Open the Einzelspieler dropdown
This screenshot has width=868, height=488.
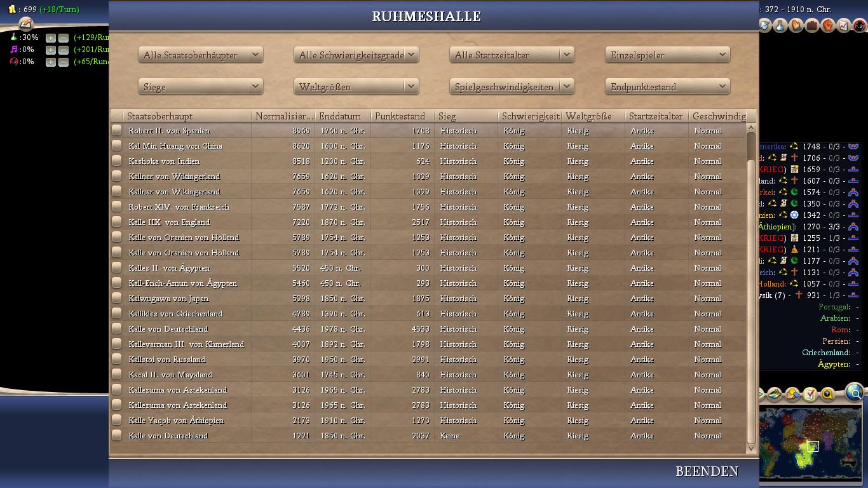pos(667,55)
